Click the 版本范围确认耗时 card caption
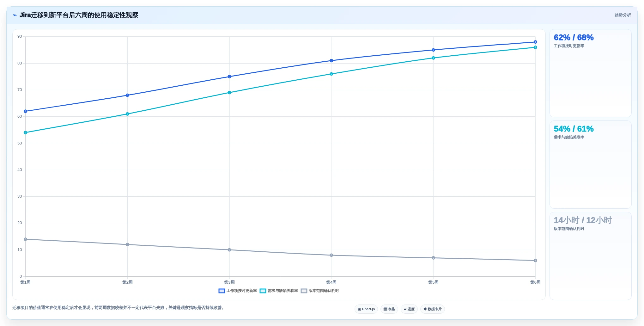The image size is (644, 326). coord(569,229)
